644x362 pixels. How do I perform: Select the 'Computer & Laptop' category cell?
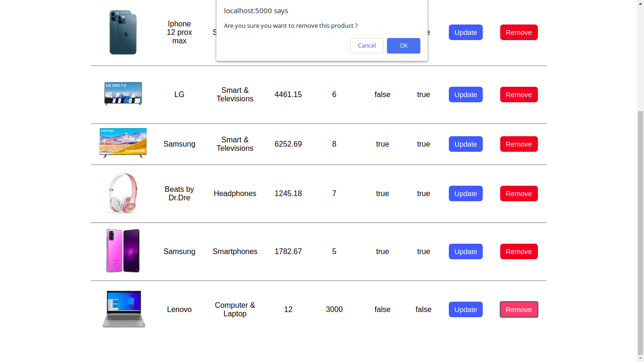(235, 310)
